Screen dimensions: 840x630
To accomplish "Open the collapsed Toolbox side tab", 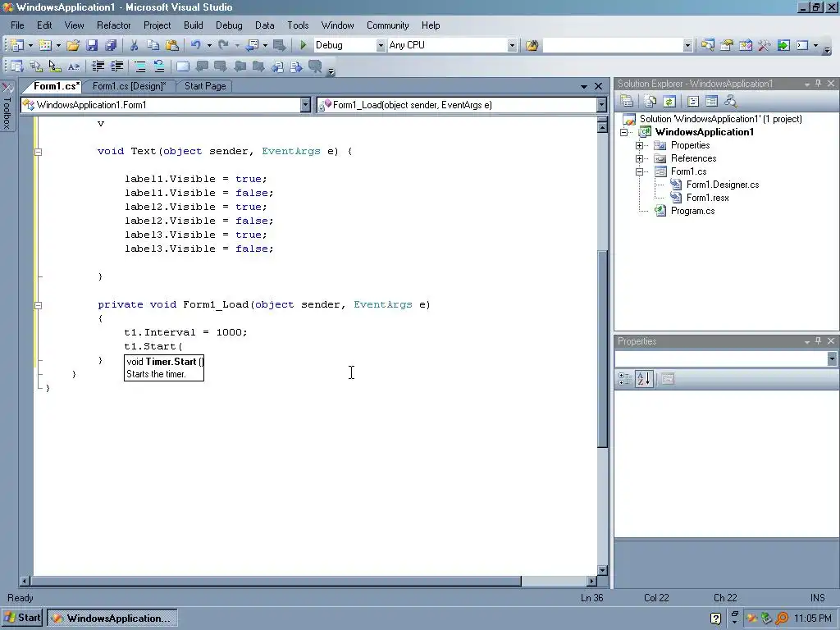I will (7, 107).
